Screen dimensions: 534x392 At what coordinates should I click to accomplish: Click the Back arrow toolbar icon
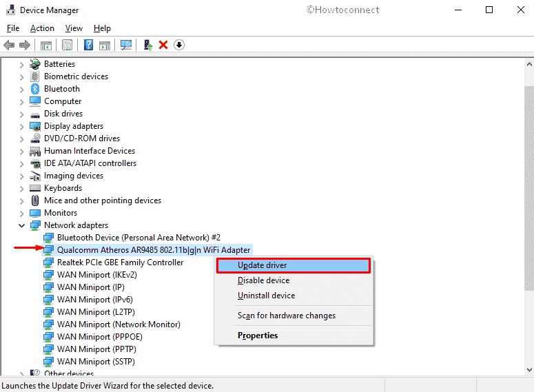(9, 45)
